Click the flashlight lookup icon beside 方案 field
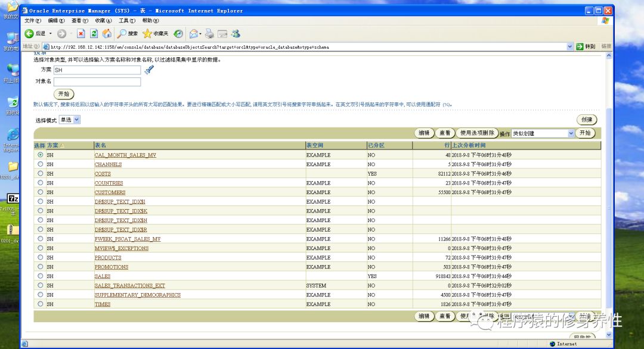The height and width of the screenshot is (349, 644). pyautogui.click(x=149, y=70)
